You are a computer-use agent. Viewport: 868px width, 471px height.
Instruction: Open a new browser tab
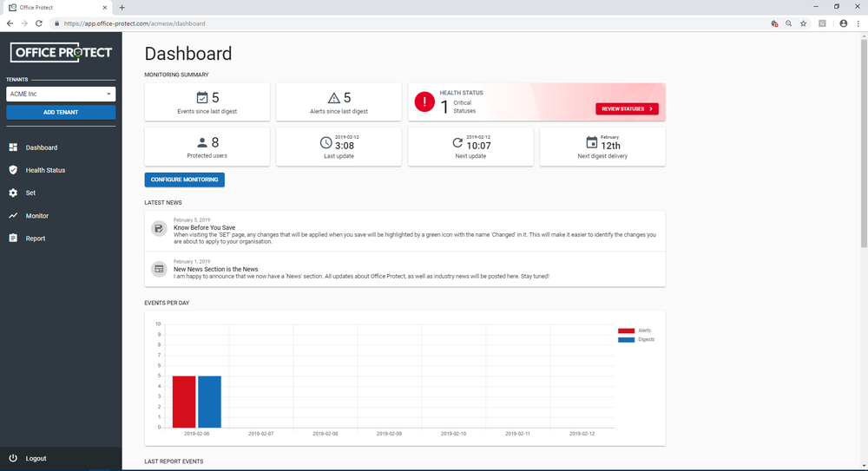(122, 7)
